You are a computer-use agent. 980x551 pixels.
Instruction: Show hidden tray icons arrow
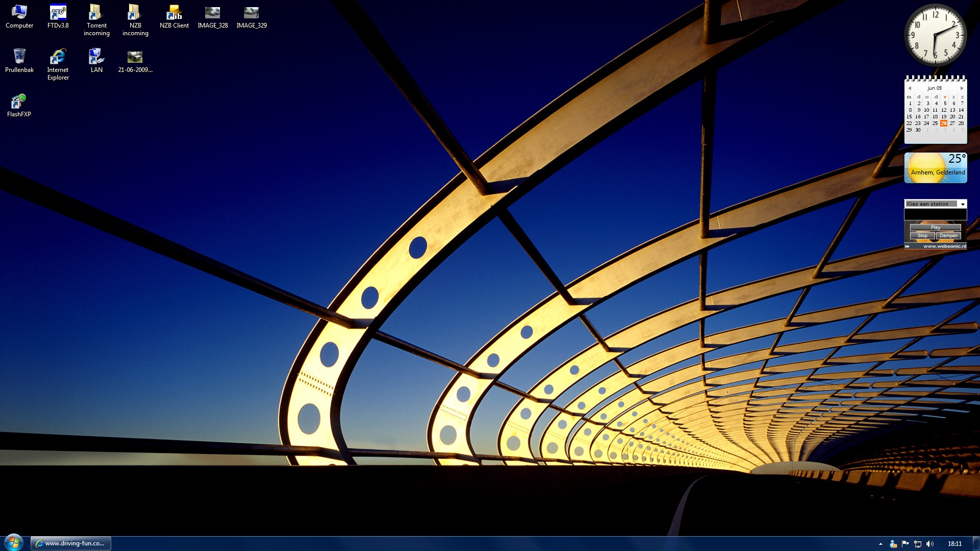point(880,544)
